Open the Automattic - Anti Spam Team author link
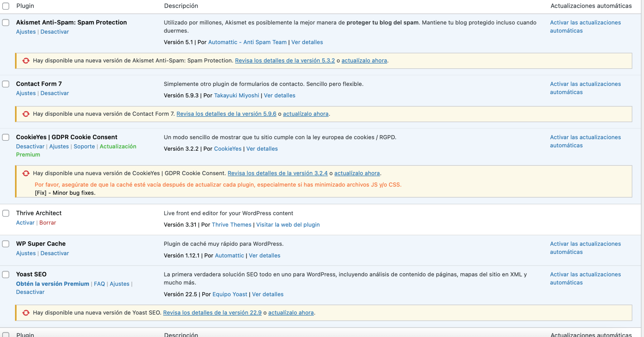Screen dimensions: 644x337 [247, 42]
